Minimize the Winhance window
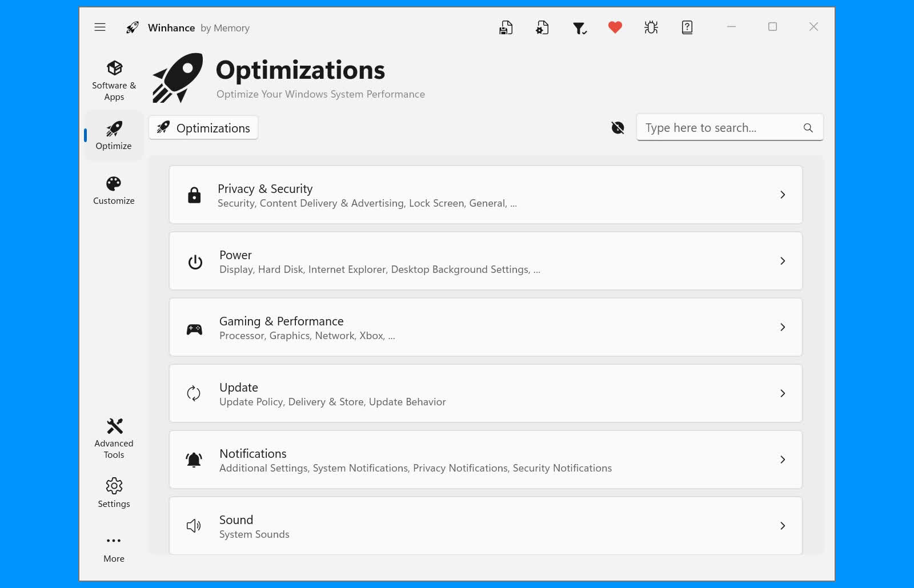 click(731, 27)
